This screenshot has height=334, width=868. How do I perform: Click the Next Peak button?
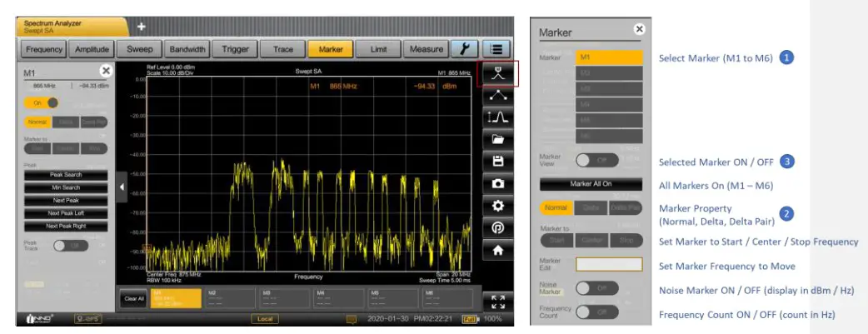point(66,201)
